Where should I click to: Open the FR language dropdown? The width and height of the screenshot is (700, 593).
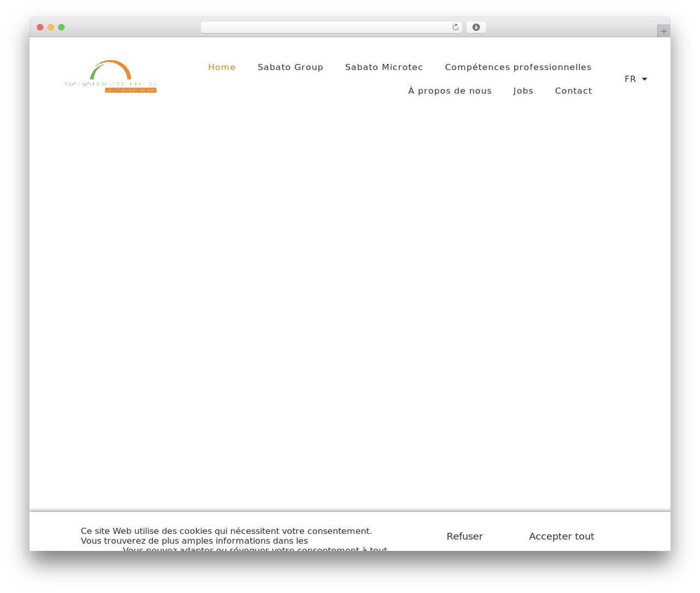coord(636,79)
